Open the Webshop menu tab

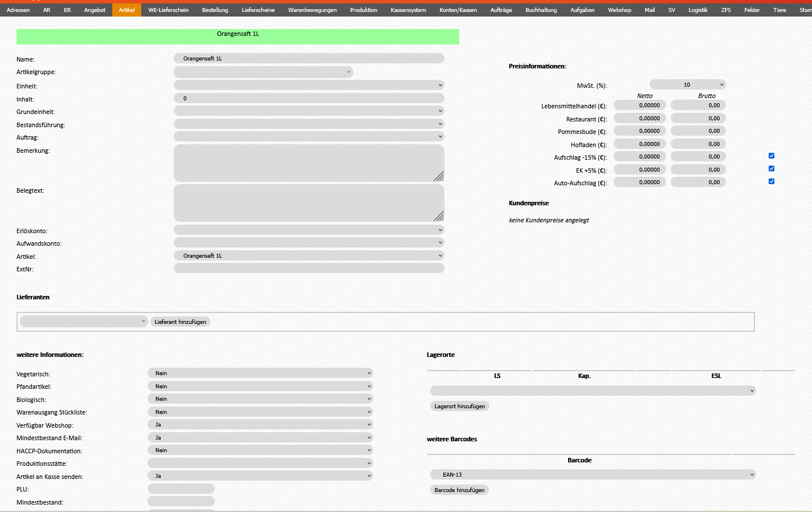pos(619,10)
